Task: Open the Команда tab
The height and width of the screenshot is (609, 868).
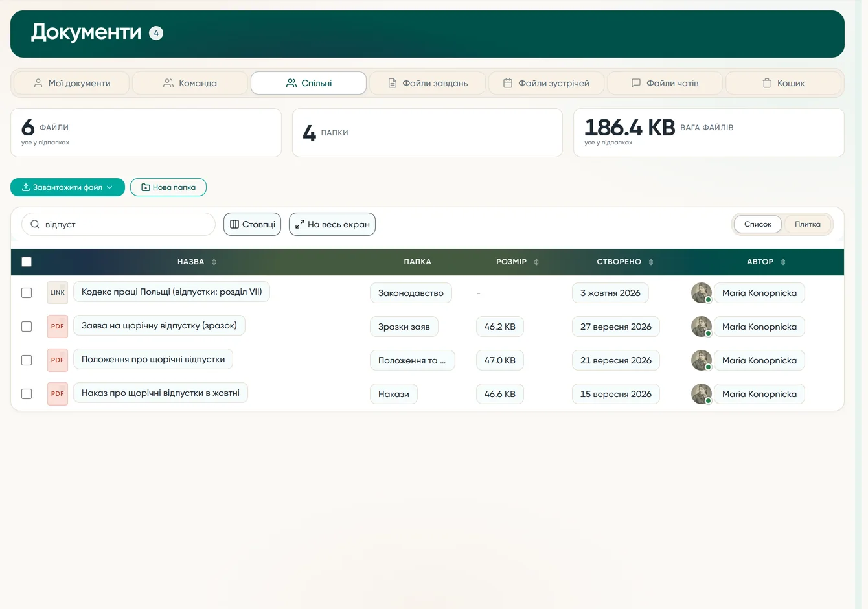Action: click(190, 83)
